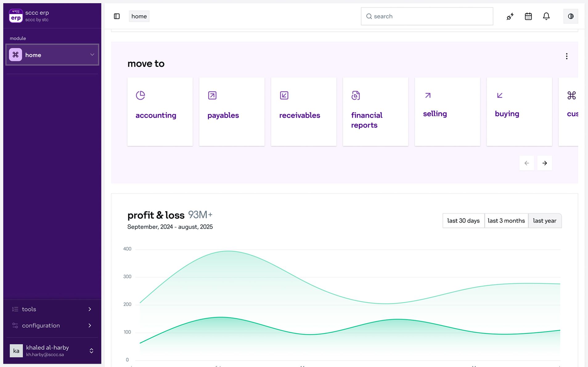Click the payables arrow icon
Viewport: 588px width, 367px height.
coord(212,95)
